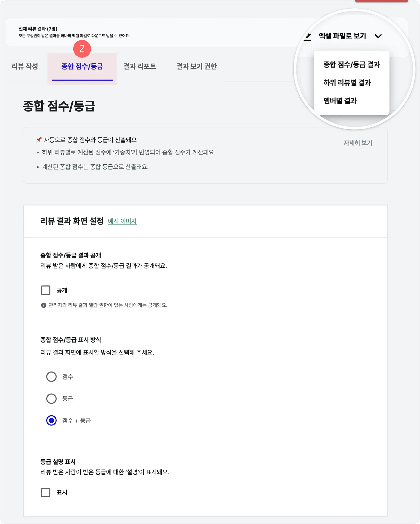Click the Excel file icon beside 엑셀 파일로 보기

click(x=307, y=37)
